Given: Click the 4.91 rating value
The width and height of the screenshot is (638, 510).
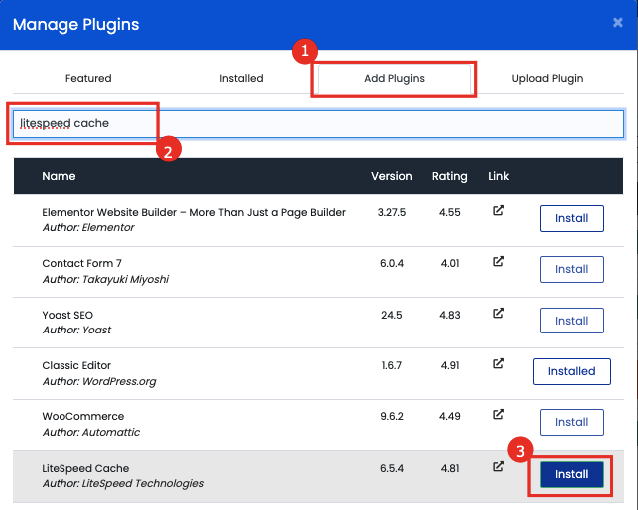Looking at the screenshot, I should 450,366.
